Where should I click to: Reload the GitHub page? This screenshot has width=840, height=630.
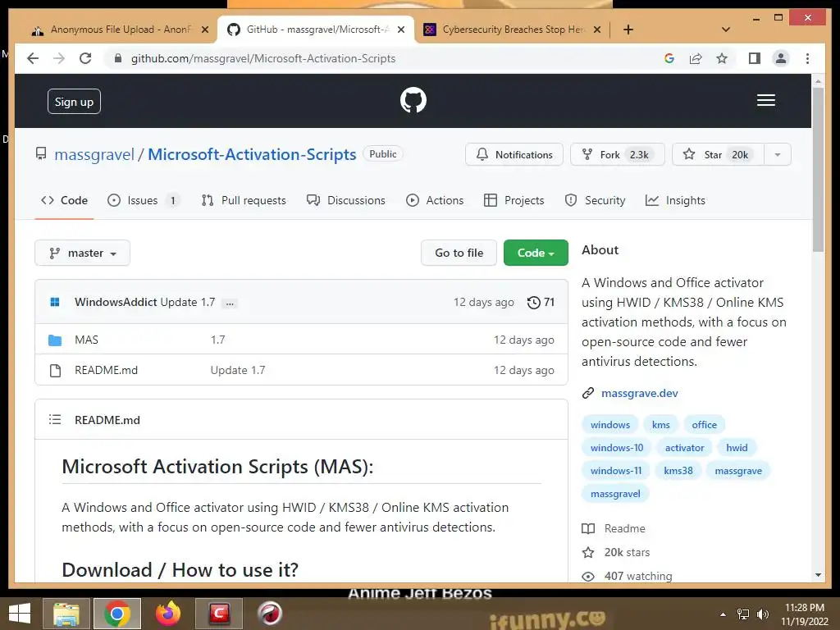coord(85,58)
